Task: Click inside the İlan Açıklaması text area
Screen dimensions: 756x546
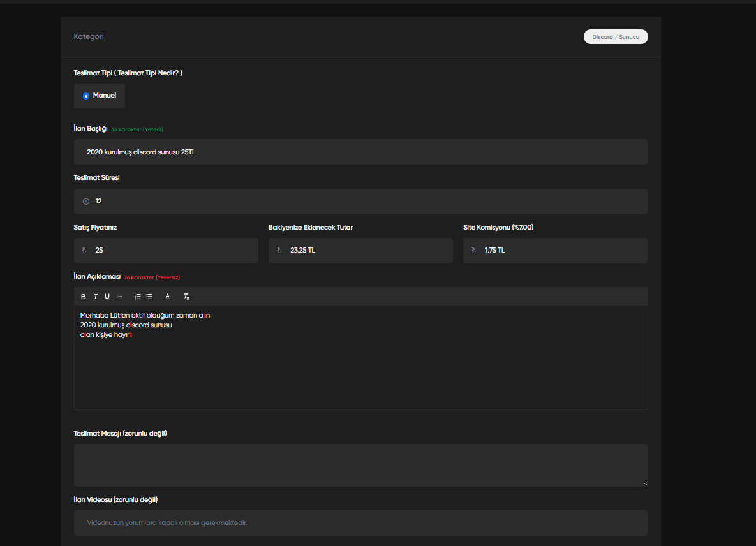Action: pyautogui.click(x=360, y=358)
